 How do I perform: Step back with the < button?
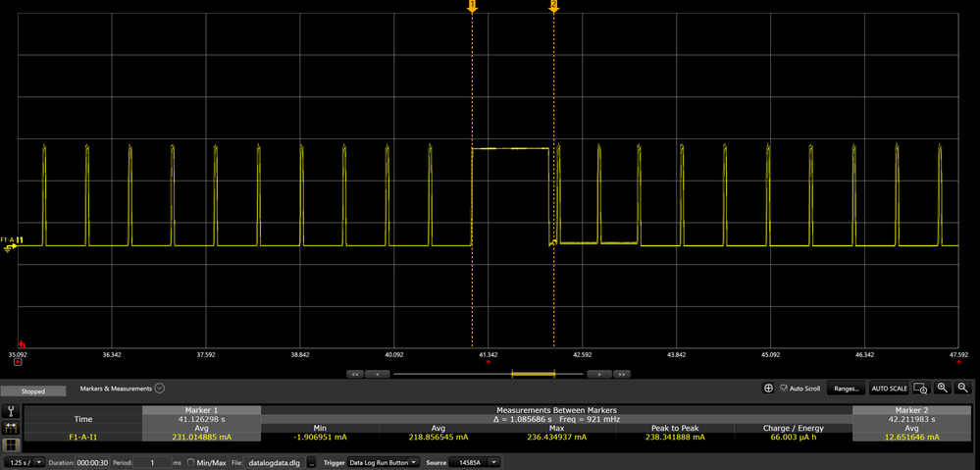377,374
